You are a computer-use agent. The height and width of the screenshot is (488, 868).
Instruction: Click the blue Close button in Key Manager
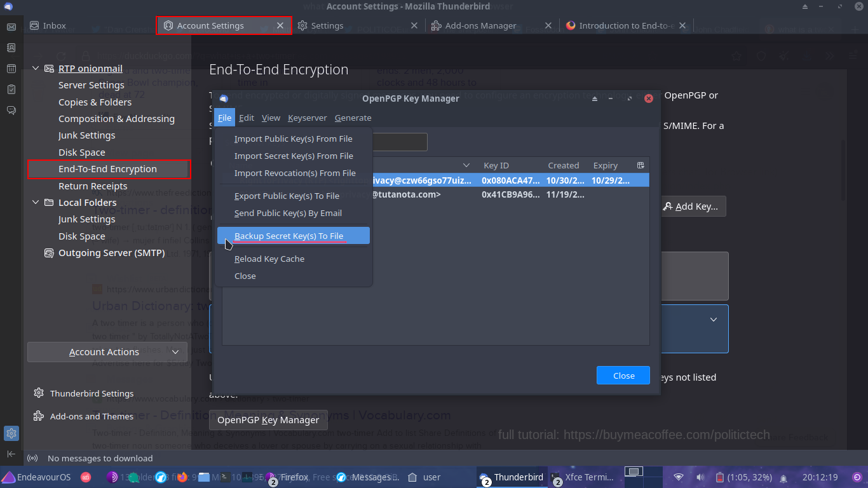tap(623, 376)
